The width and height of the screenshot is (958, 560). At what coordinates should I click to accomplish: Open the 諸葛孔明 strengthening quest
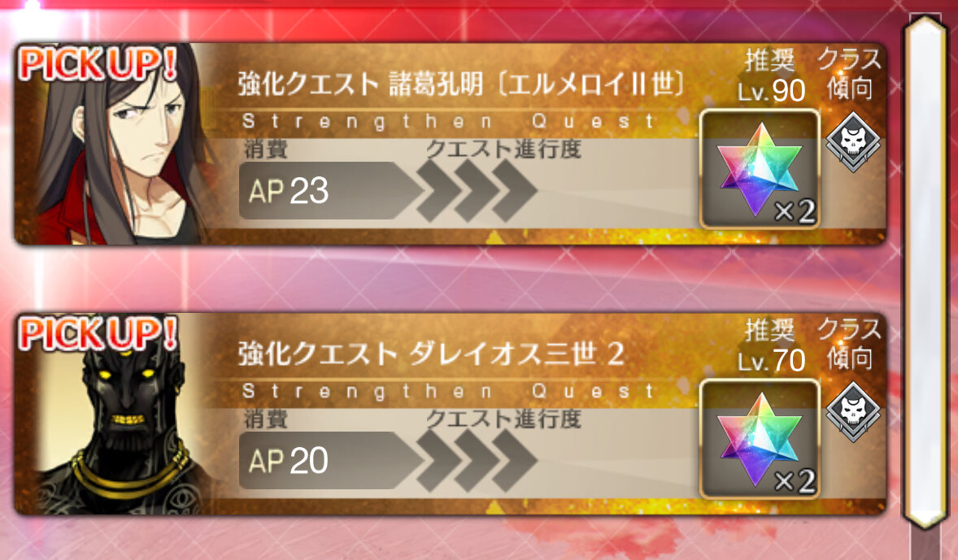(451, 144)
